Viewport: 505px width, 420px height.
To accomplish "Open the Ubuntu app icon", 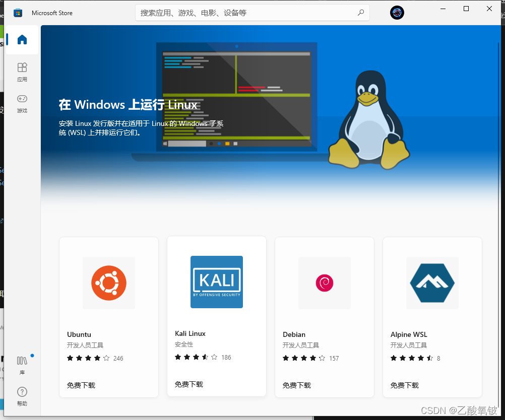I will click(x=109, y=283).
